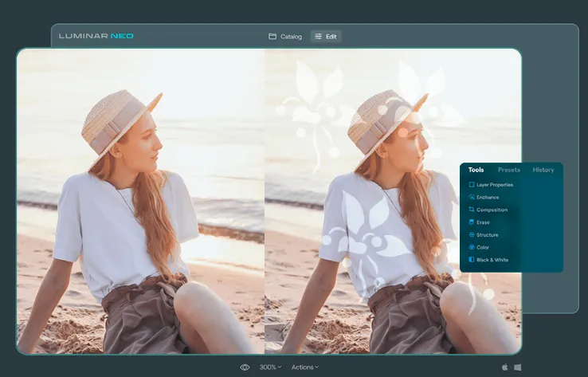
Task: Click the Edit sliders icon
Action: [x=318, y=37]
